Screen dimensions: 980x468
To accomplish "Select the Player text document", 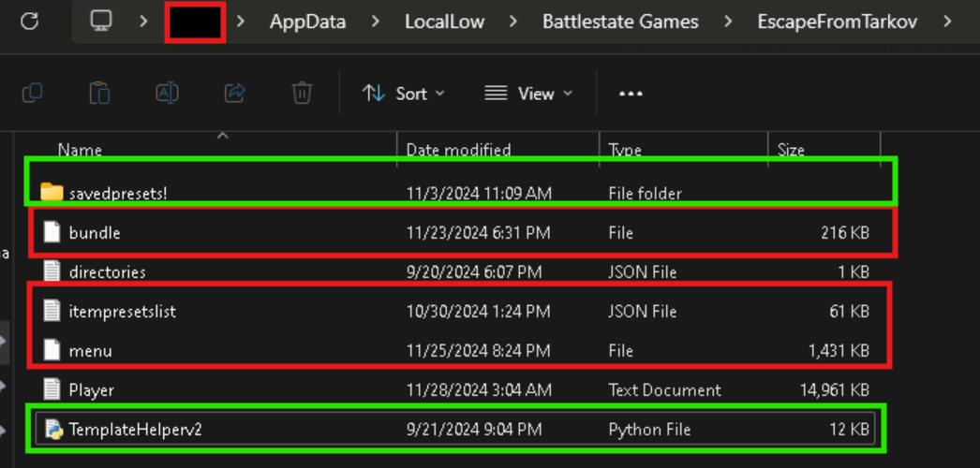I will point(91,389).
